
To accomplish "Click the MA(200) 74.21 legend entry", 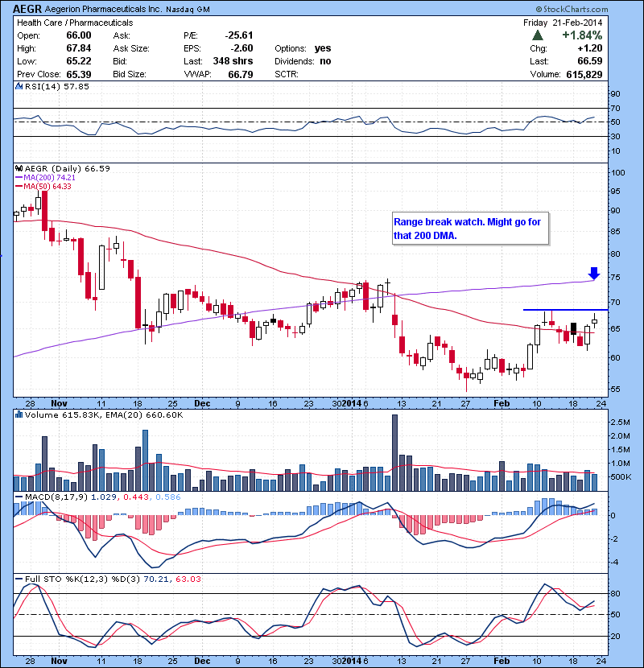I will pos(45,178).
